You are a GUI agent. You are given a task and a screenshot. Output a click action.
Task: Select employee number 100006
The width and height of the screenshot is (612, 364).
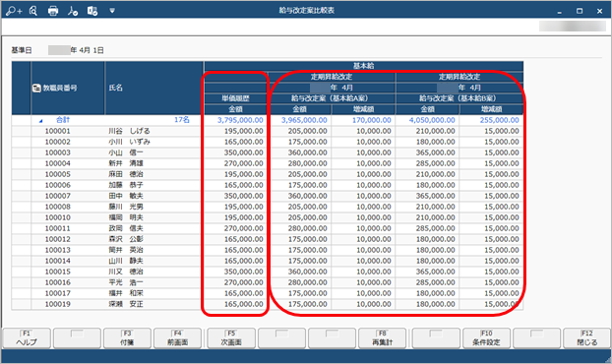[58, 185]
